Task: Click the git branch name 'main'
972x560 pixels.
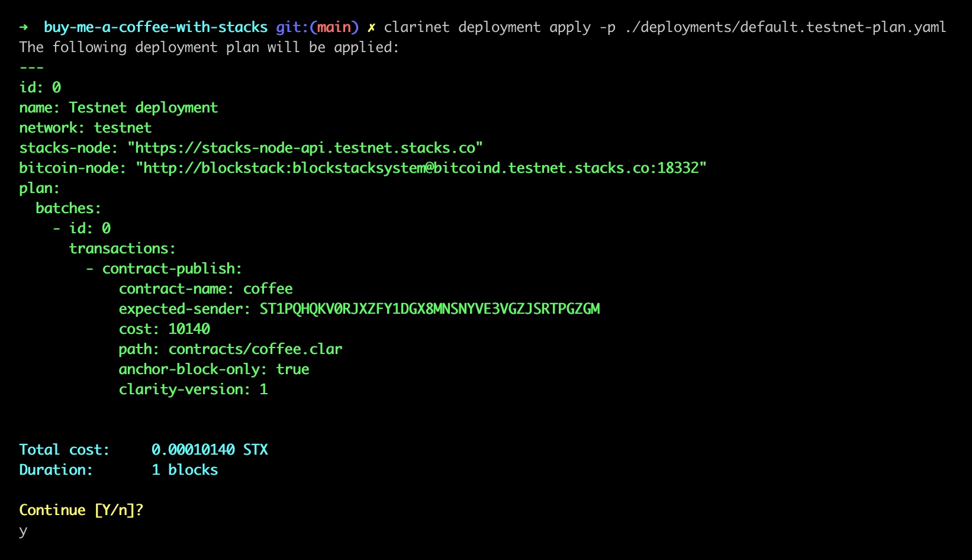Action: coord(334,27)
